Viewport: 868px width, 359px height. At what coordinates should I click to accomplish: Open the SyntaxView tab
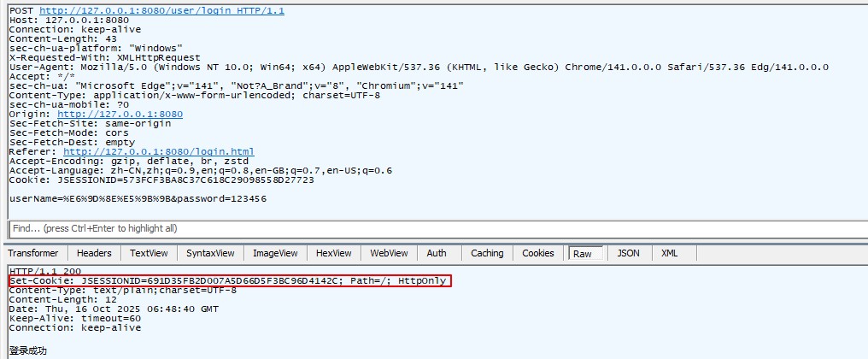click(x=210, y=253)
